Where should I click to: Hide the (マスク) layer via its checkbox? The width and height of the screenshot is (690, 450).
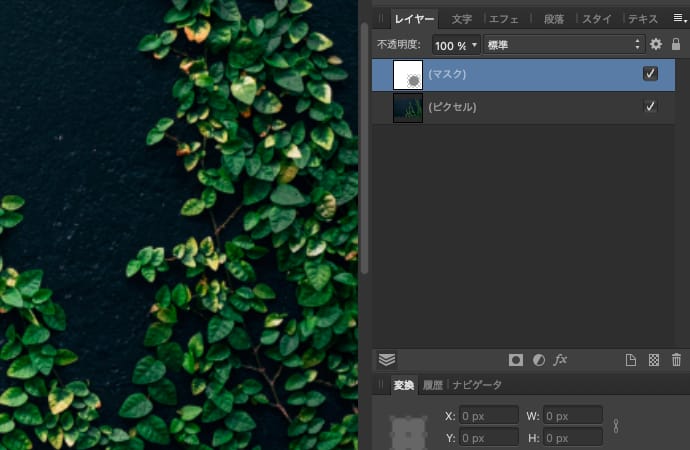coord(650,74)
